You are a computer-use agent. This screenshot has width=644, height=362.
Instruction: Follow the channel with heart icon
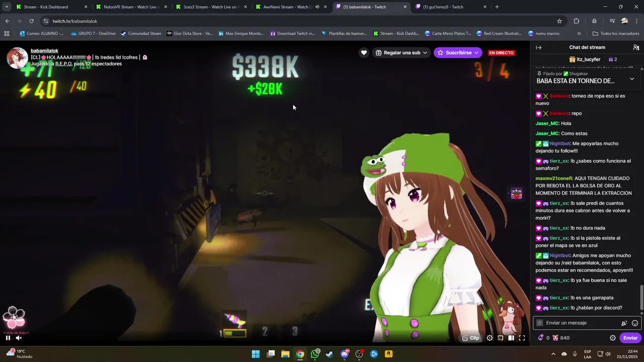click(364, 53)
